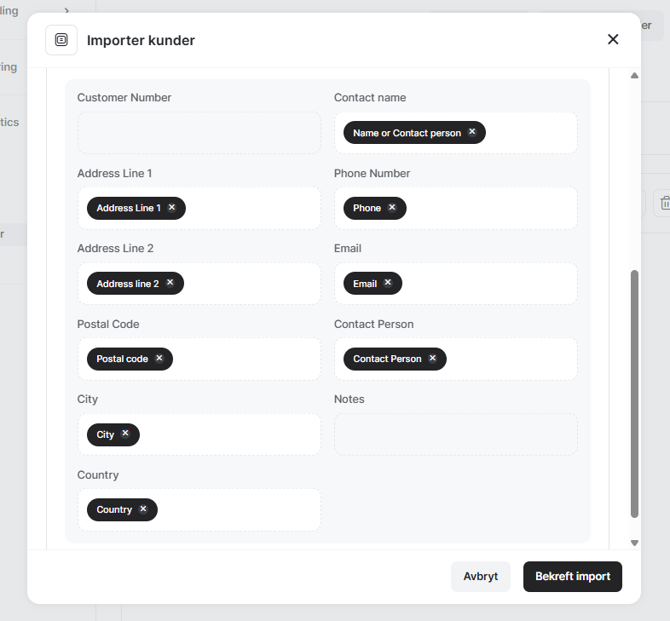Screen dimensions: 670x621
Task: Confirm with Bekreft import button
Action: (x=573, y=577)
